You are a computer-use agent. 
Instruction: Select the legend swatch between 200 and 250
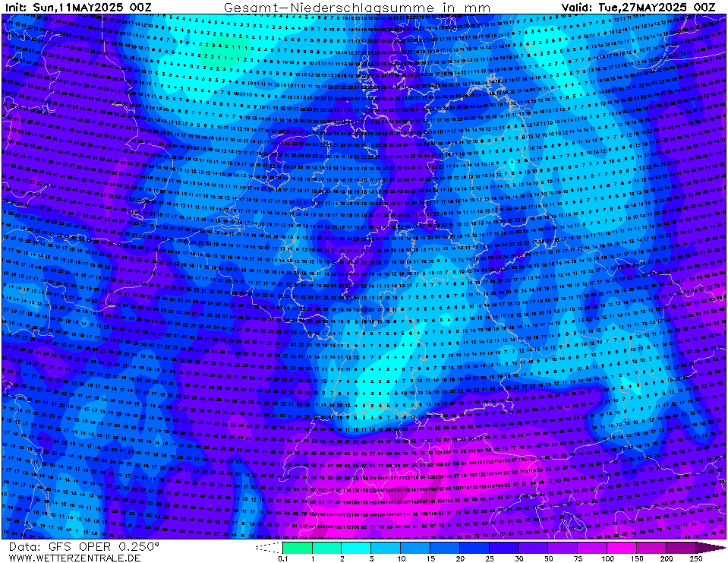(681, 548)
